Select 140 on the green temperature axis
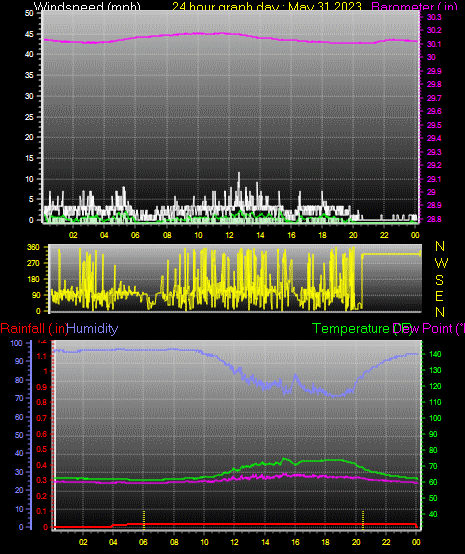Viewport: 465px width, 554px height. coord(435,354)
